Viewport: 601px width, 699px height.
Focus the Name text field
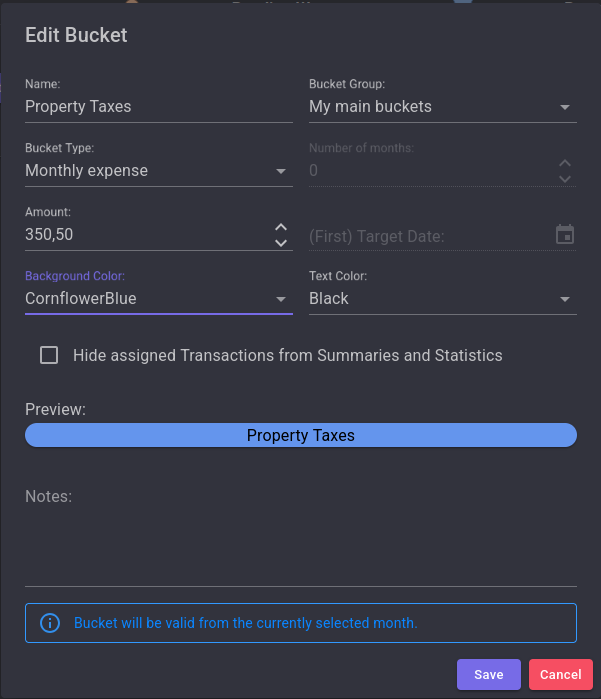click(x=158, y=107)
